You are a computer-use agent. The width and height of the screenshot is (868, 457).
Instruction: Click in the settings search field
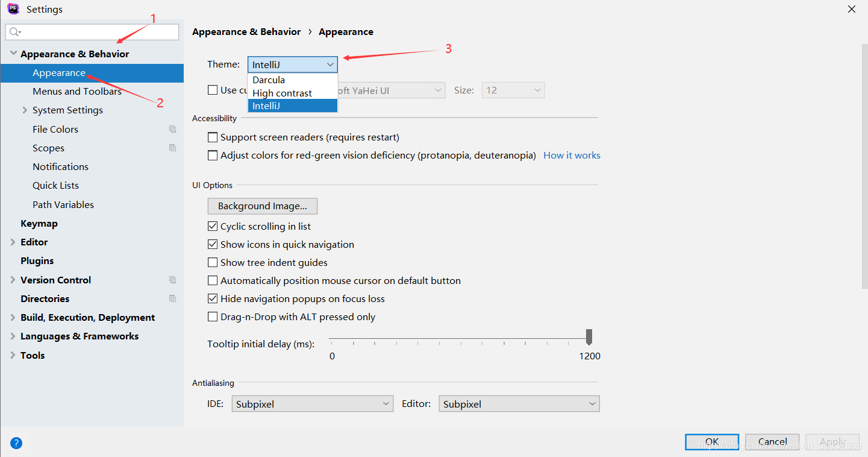(x=92, y=32)
